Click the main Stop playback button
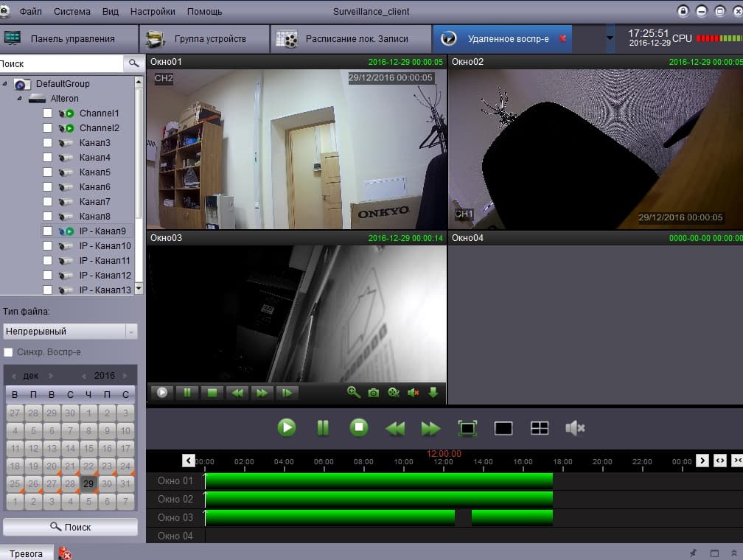The width and height of the screenshot is (743, 560). pyautogui.click(x=359, y=428)
